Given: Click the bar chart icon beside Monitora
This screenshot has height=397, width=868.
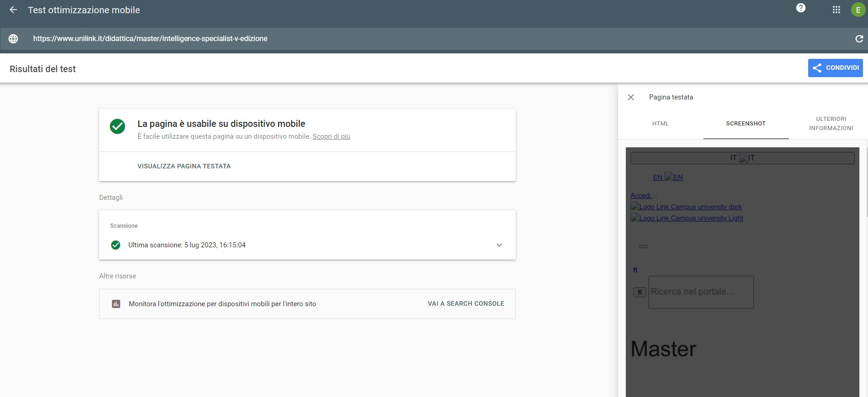Looking at the screenshot, I should pos(116,304).
